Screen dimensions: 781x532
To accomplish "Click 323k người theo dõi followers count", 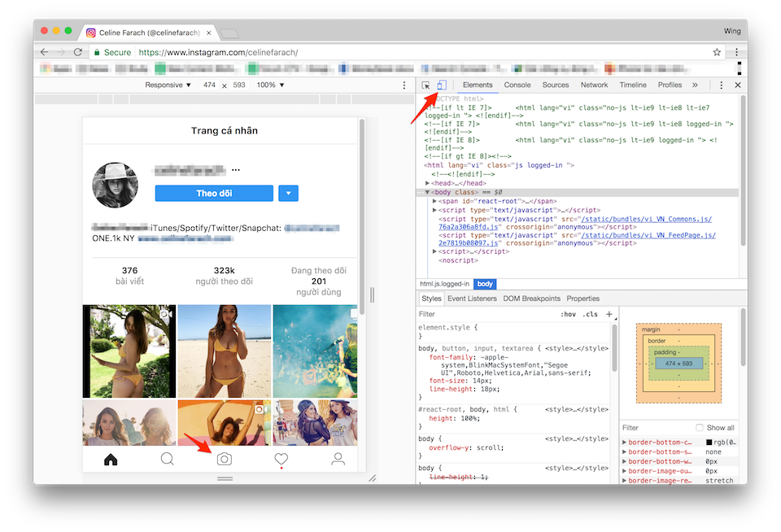I will click(225, 276).
